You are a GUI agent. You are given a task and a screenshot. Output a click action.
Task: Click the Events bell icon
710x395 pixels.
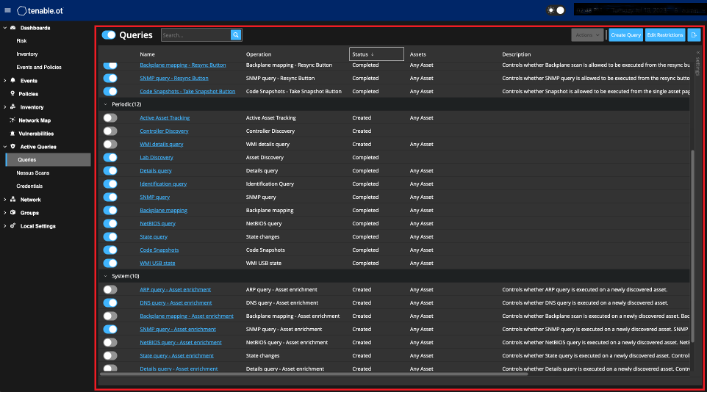point(13,81)
